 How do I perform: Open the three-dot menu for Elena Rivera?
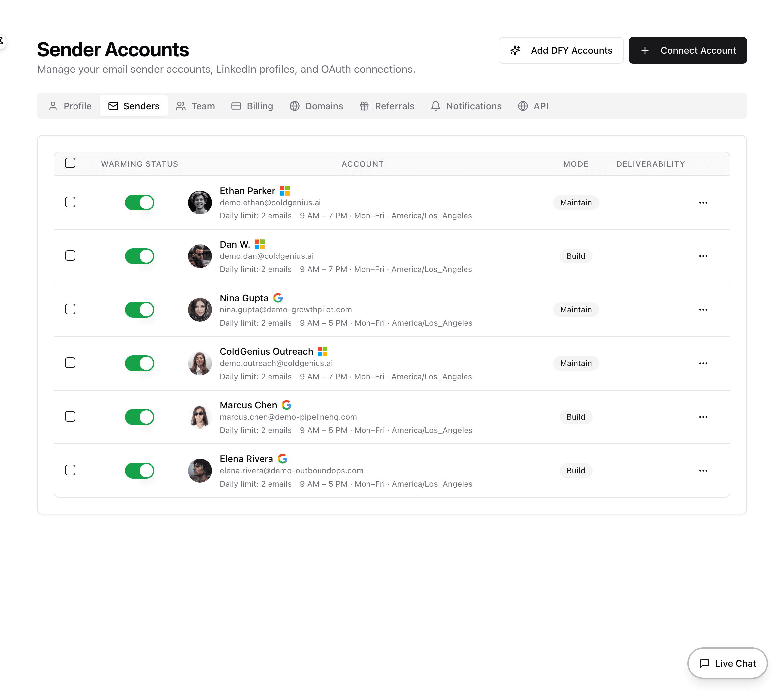tap(703, 471)
